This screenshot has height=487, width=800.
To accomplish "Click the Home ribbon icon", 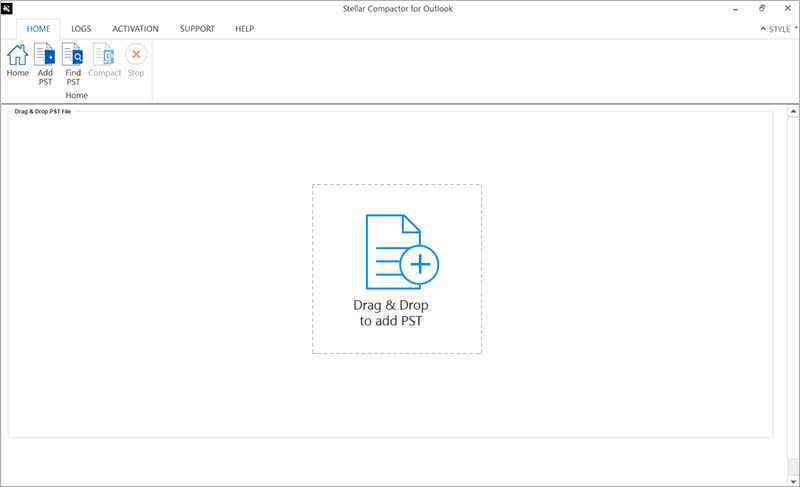I will 17,55.
